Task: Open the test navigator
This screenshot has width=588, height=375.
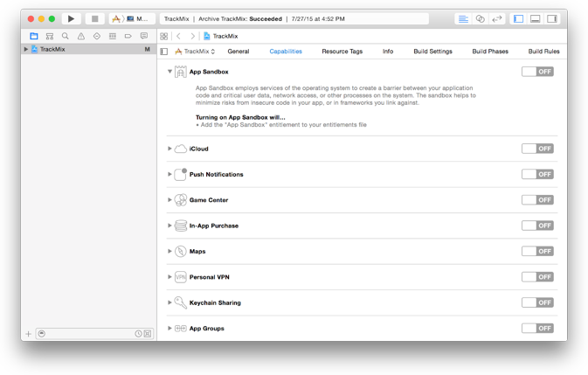Action: (x=97, y=36)
